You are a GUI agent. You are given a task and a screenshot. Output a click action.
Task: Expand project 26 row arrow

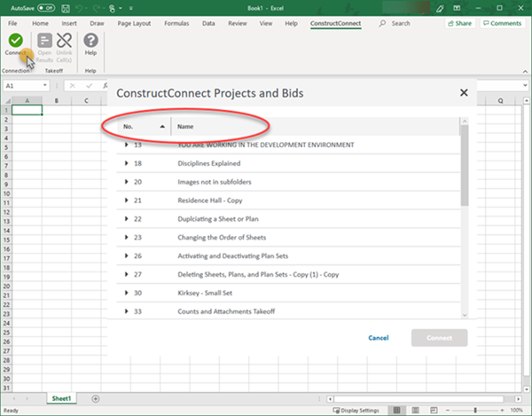(126, 255)
